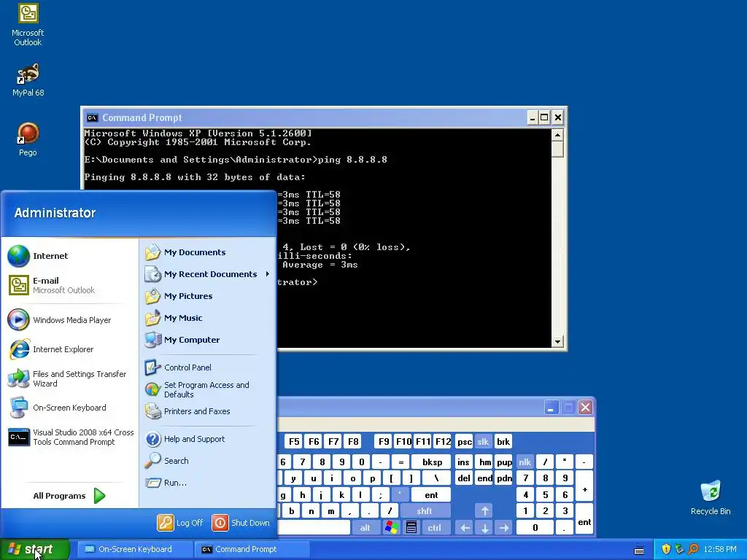747x560 pixels.
Task: Open Control Panel
Action: coord(206,367)
